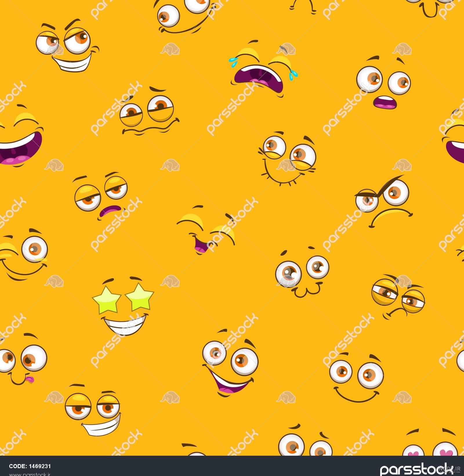Choose the wide-eyed face with cat-like mouth
This screenshot has height=476, width=464.
(302, 272)
